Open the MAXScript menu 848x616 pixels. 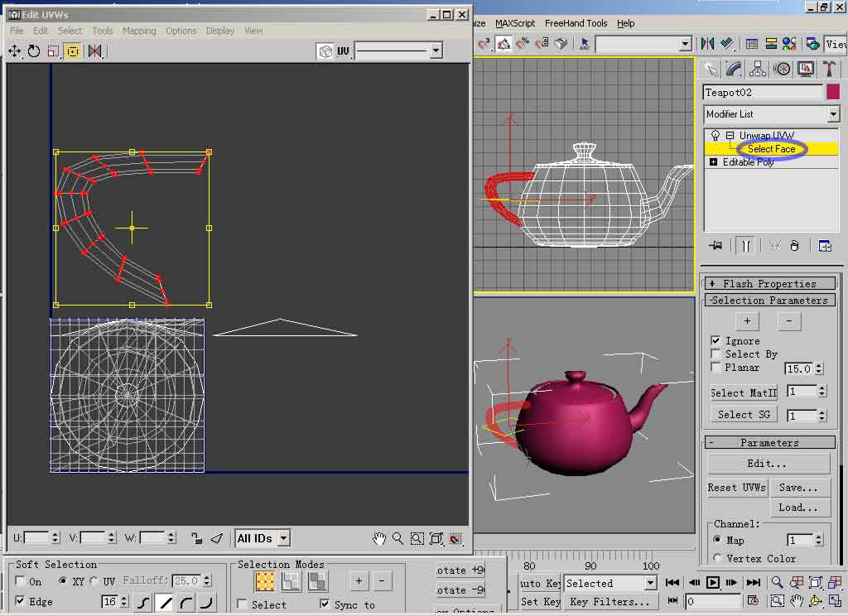pyautogui.click(x=515, y=23)
